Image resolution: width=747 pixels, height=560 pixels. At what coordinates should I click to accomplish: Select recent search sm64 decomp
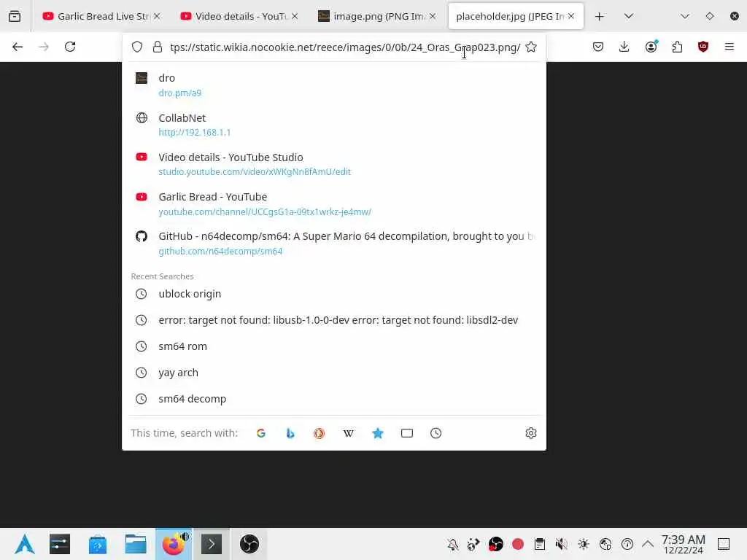click(x=334, y=399)
